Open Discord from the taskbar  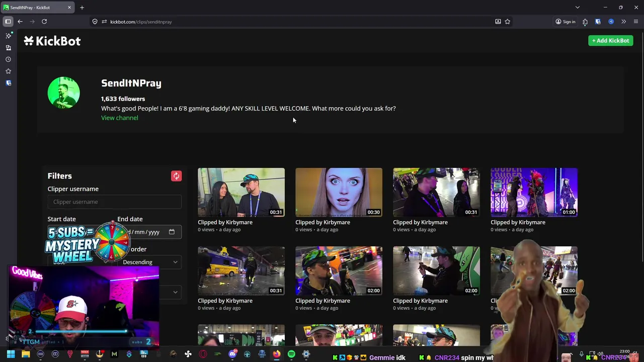(x=232, y=354)
